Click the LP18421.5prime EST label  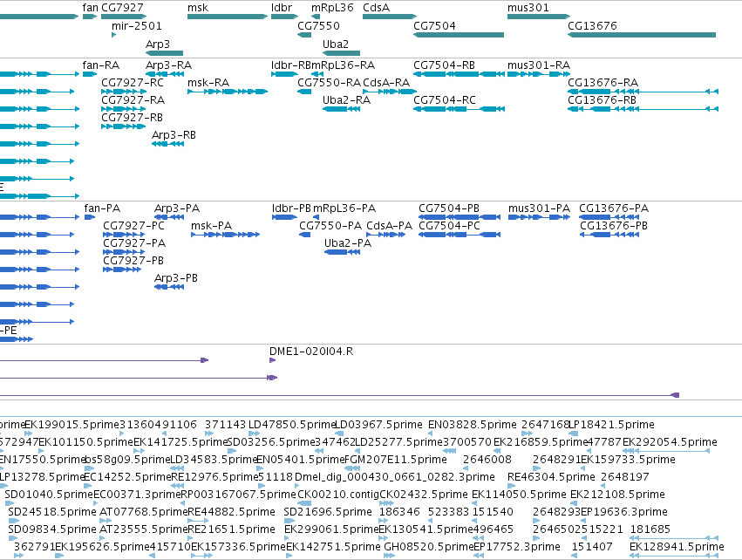pyautogui.click(x=611, y=425)
